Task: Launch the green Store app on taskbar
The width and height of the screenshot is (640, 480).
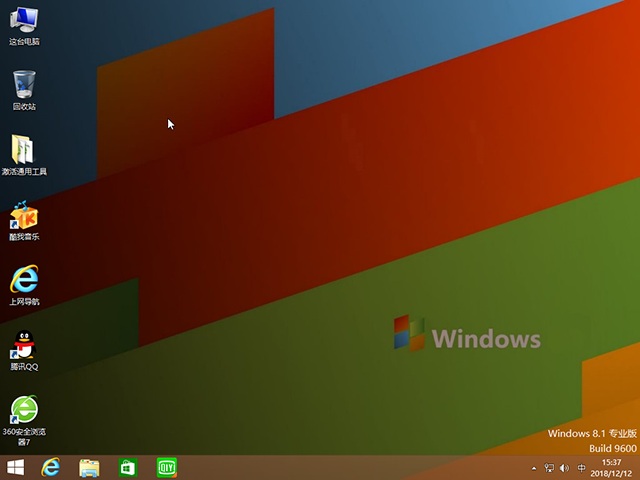Action: 128,467
